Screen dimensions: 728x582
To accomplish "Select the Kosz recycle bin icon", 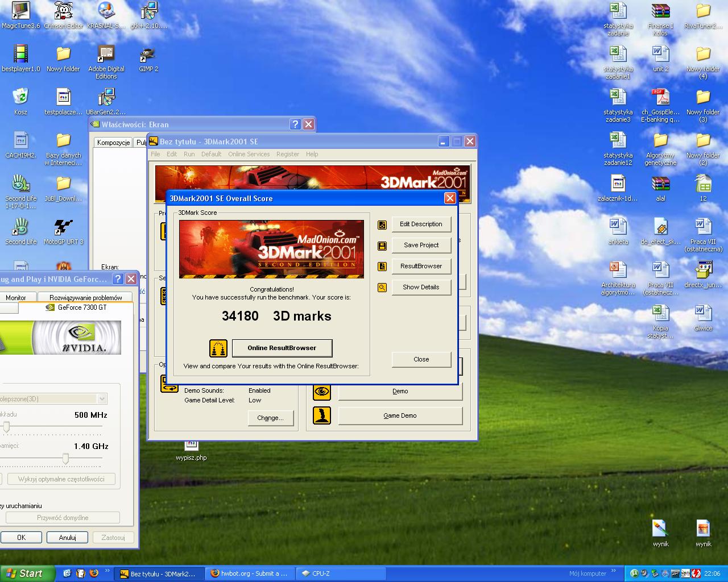I will tap(20, 102).
